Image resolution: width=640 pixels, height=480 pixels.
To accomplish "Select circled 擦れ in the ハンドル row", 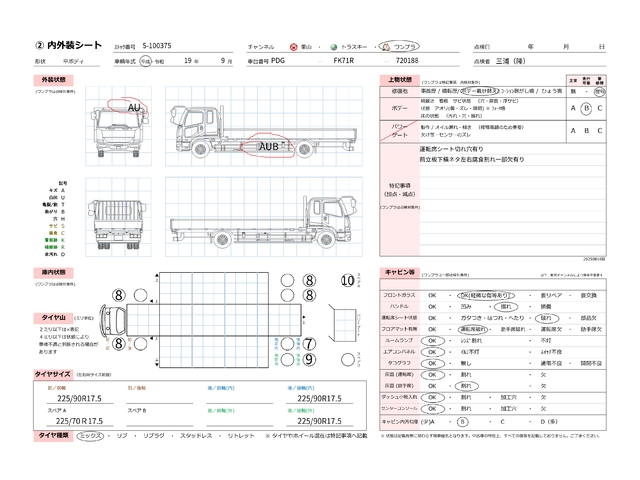I will [x=506, y=307].
